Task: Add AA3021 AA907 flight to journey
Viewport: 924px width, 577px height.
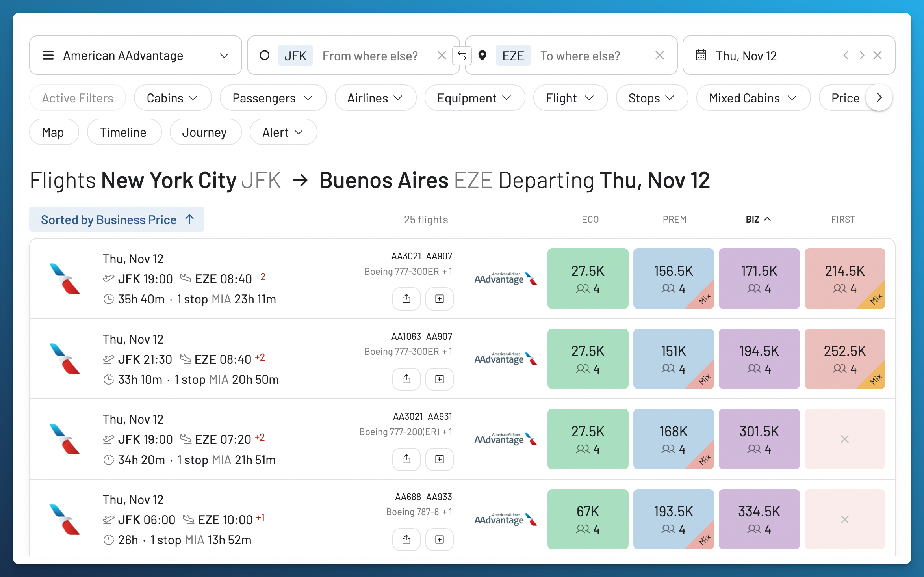Action: tap(440, 299)
